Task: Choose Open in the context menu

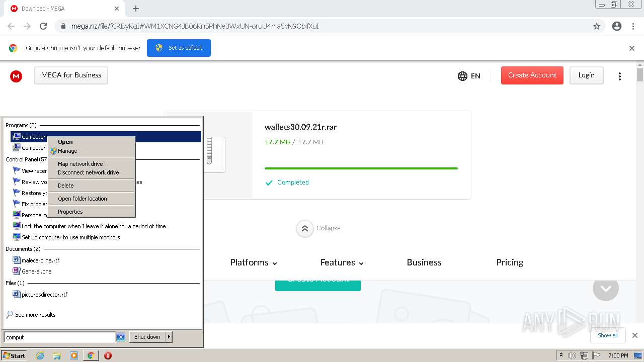Action: 91,142
